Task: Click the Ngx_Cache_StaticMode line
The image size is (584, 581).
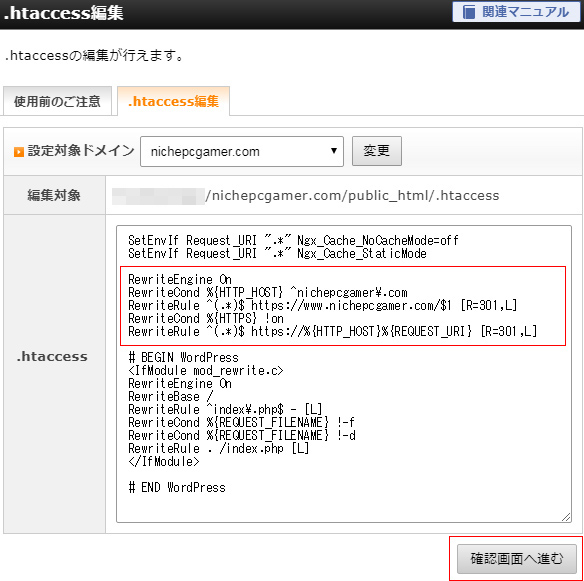Action: 277,253
